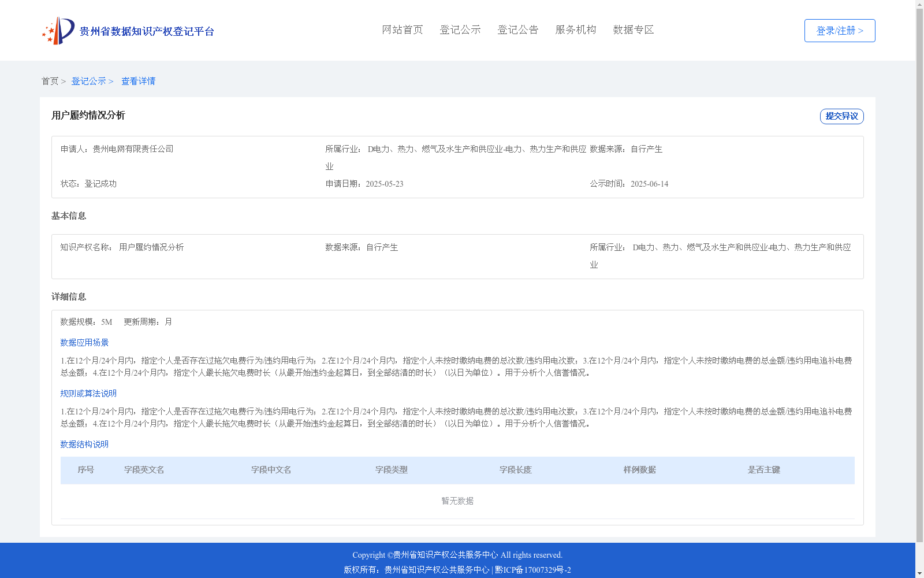Click the 数据结构说明 heading
The height and width of the screenshot is (578, 924).
(84, 444)
